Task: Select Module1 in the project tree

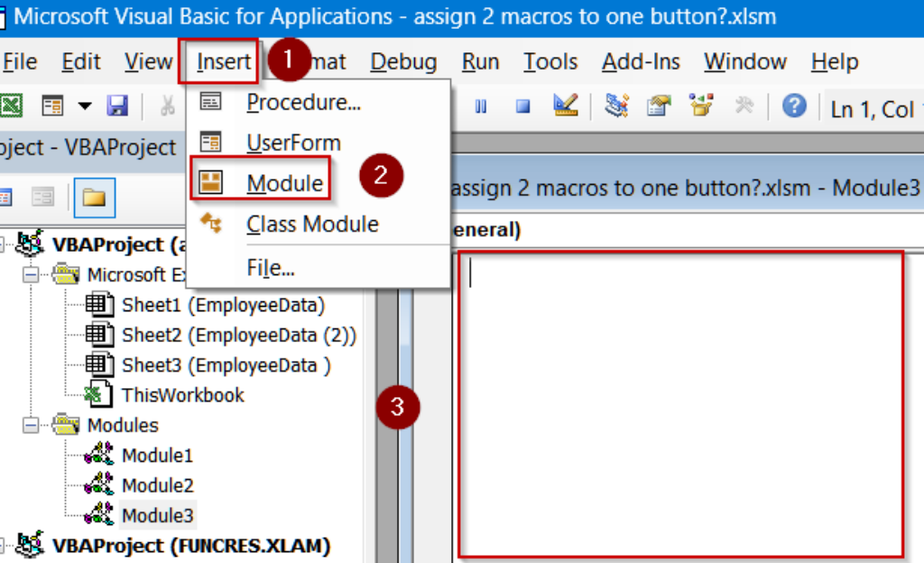Action: [x=157, y=456]
